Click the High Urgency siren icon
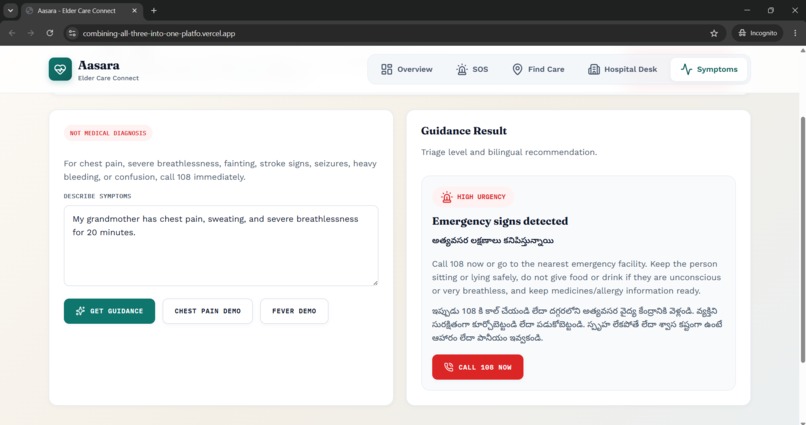 point(447,197)
